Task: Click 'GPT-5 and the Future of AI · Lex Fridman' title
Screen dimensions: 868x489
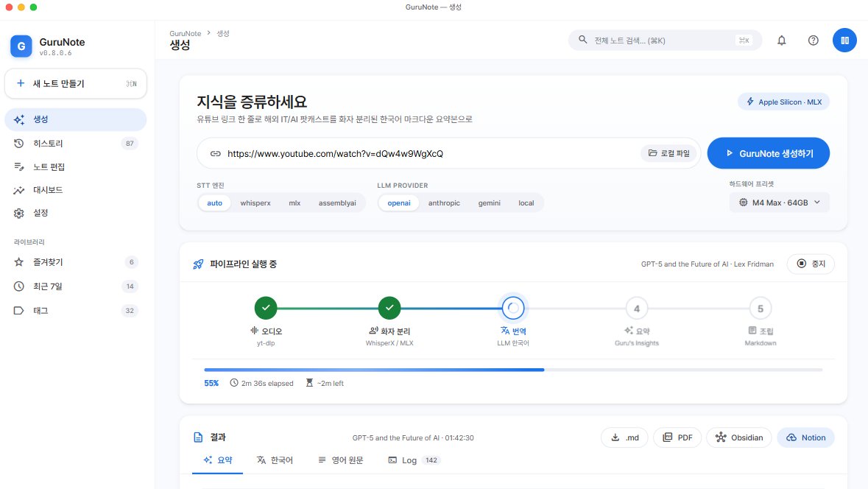Action: point(708,264)
